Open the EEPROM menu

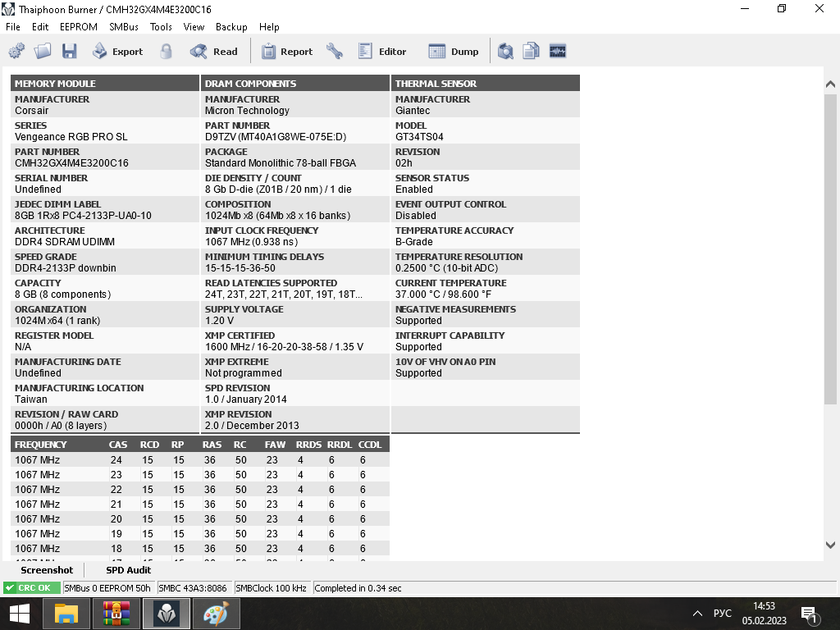[x=79, y=27]
